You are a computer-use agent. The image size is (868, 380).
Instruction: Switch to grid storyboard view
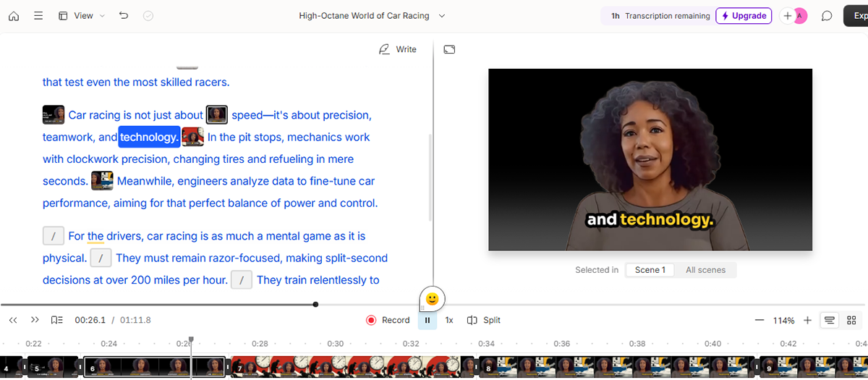[x=851, y=320]
